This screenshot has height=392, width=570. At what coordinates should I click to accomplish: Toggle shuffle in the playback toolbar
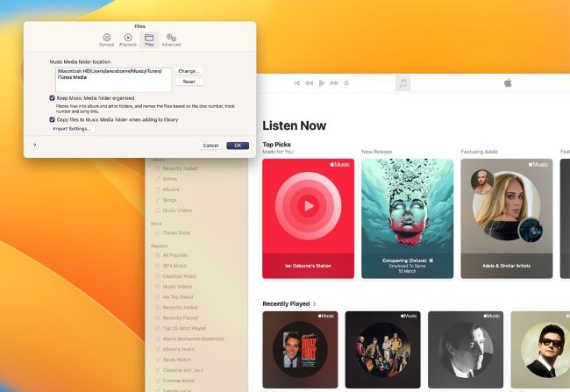pos(297,83)
